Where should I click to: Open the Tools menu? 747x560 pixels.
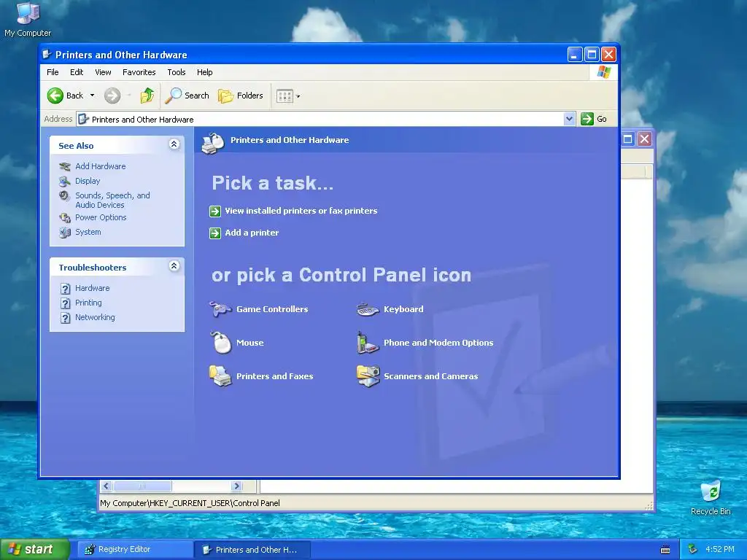coord(177,72)
